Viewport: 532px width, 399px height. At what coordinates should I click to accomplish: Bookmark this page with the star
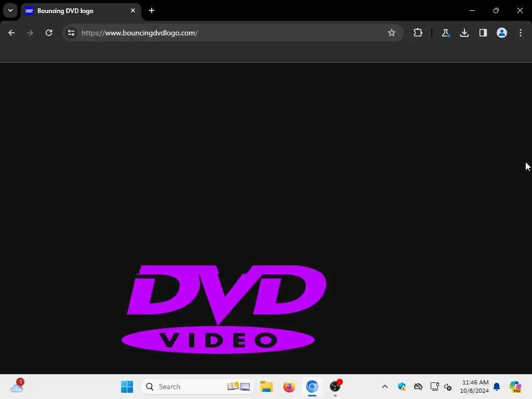tap(392, 33)
